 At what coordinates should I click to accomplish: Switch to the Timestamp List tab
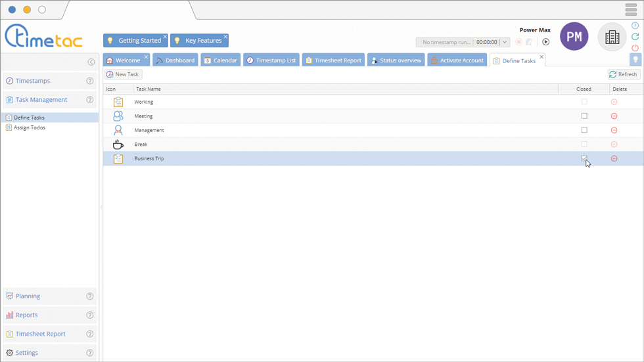click(x=271, y=60)
